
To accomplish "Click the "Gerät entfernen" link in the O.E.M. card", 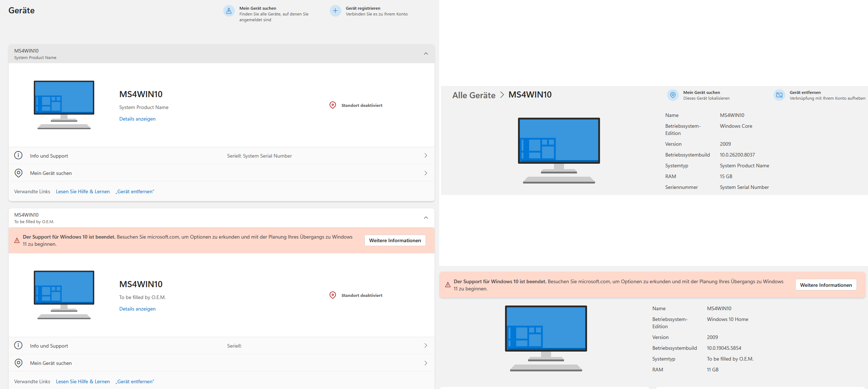I will click(x=135, y=381).
